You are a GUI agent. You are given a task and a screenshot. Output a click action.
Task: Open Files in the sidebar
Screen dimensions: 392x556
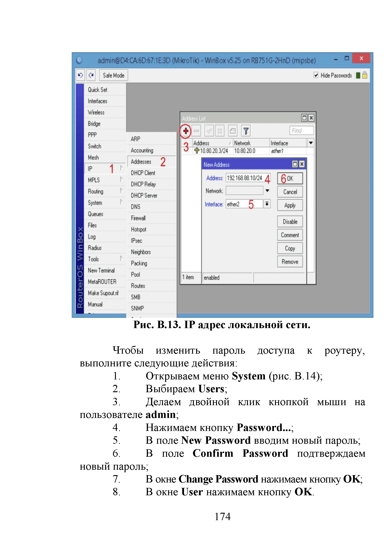(x=105, y=225)
